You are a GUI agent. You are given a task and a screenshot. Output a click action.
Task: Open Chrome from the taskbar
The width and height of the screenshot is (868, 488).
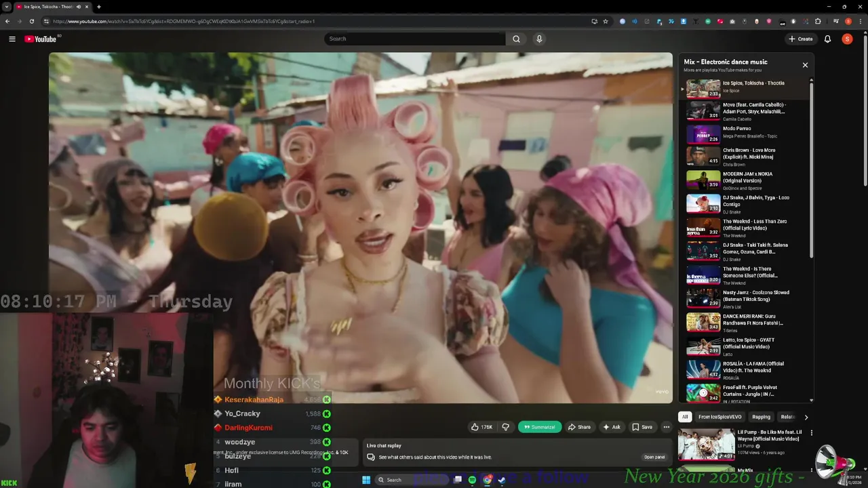pyautogui.click(x=487, y=480)
